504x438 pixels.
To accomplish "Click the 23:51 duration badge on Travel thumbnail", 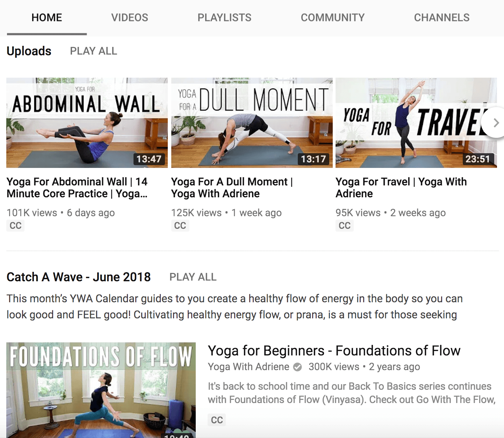I will tap(478, 159).
